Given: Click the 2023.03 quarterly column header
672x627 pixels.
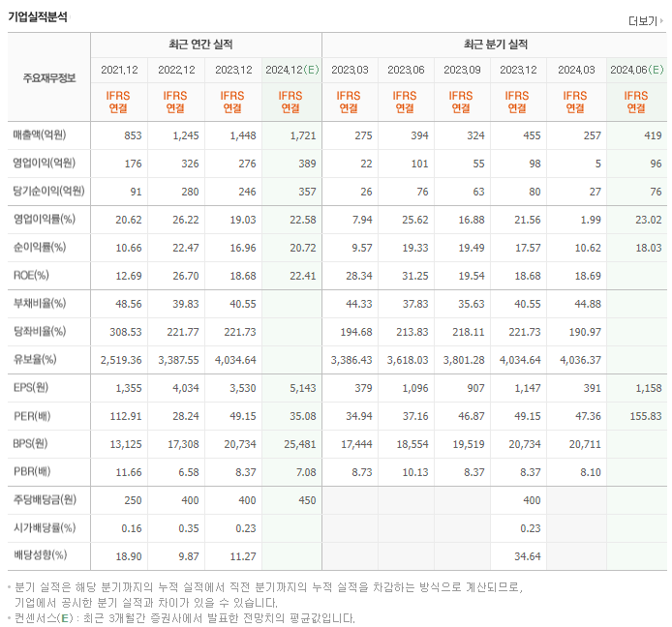Looking at the screenshot, I should pos(350,70).
